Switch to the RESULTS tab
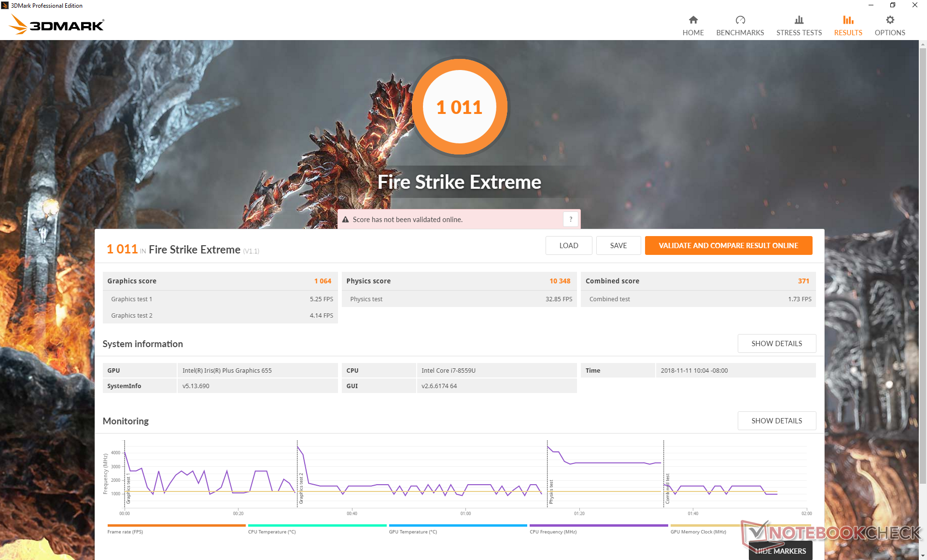 (848, 26)
